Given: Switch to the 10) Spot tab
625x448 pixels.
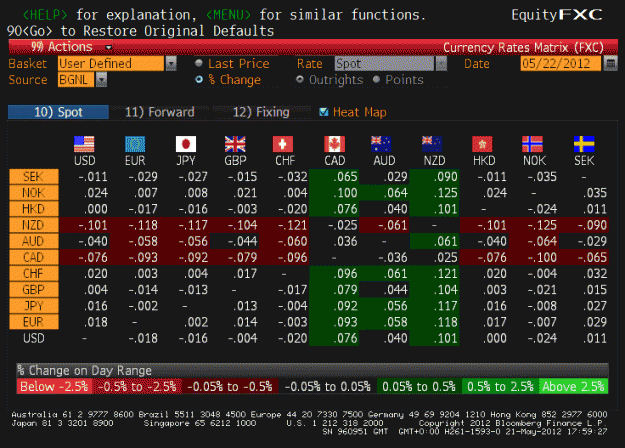Looking at the screenshot, I should [58, 112].
